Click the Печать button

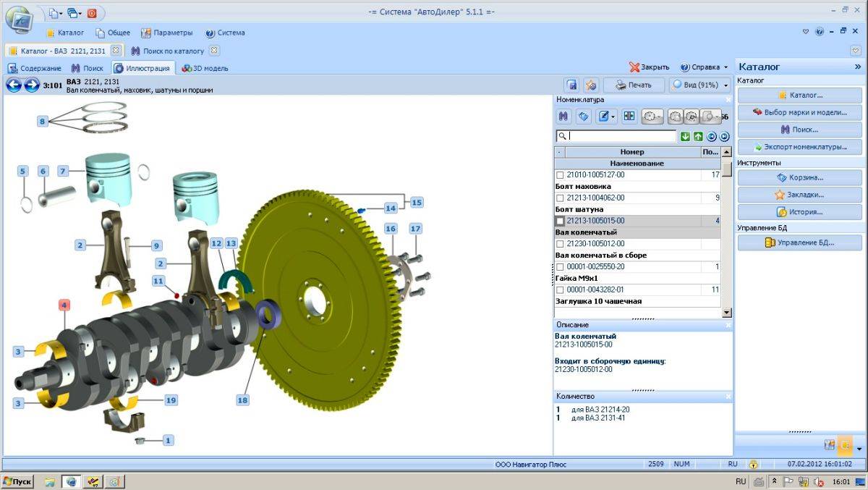(634, 85)
